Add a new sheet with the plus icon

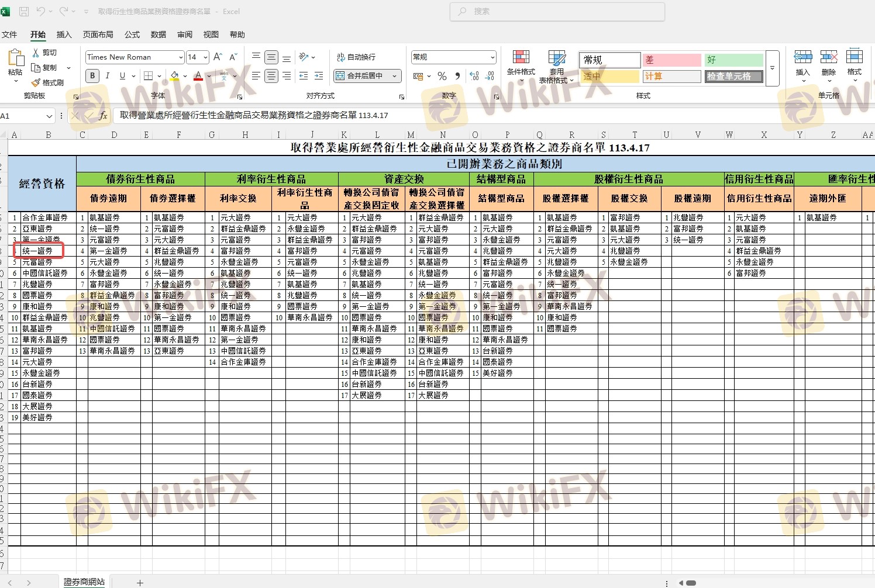140,583
